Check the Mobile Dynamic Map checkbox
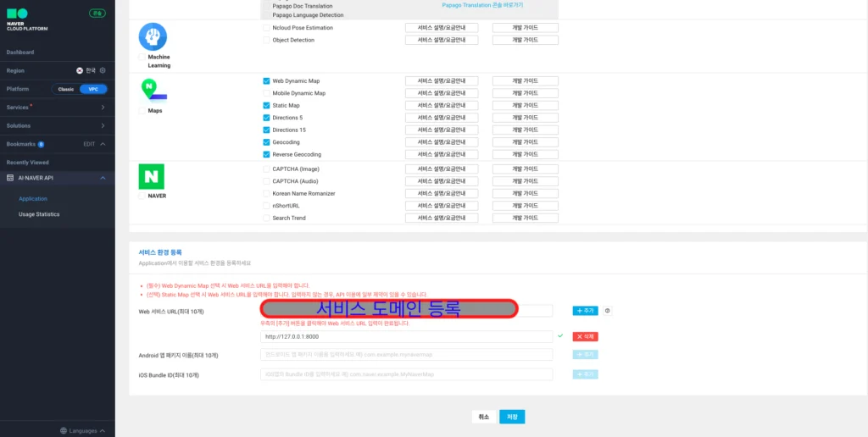This screenshot has width=868, height=437. click(266, 93)
